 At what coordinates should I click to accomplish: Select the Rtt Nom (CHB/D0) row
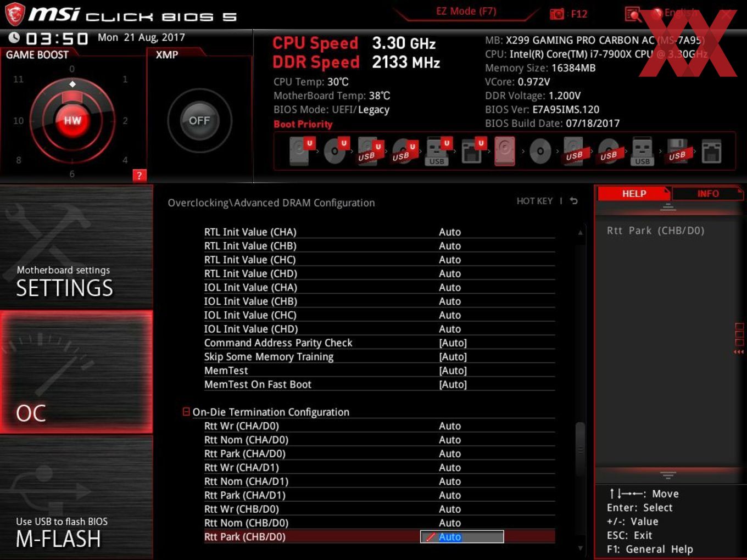click(x=379, y=523)
